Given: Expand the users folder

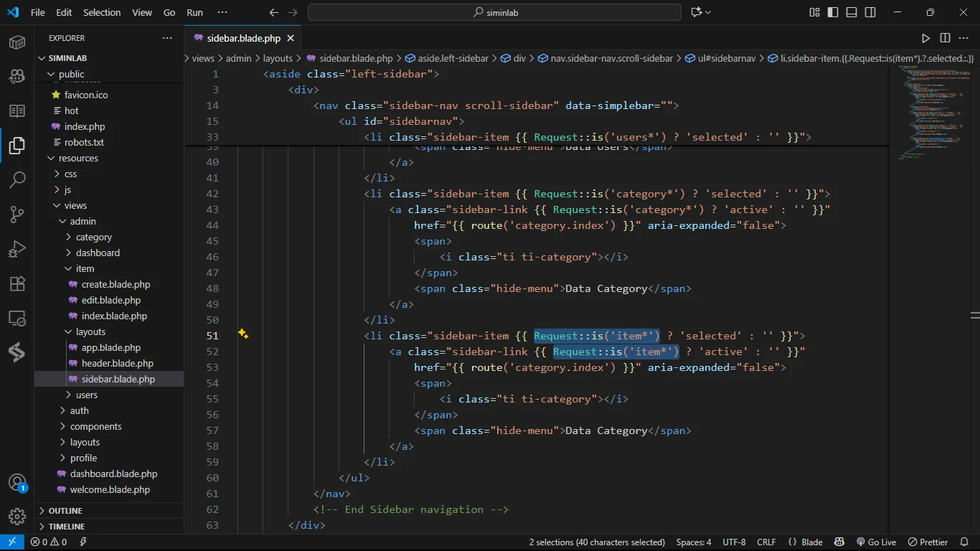Looking at the screenshot, I should pos(86,395).
